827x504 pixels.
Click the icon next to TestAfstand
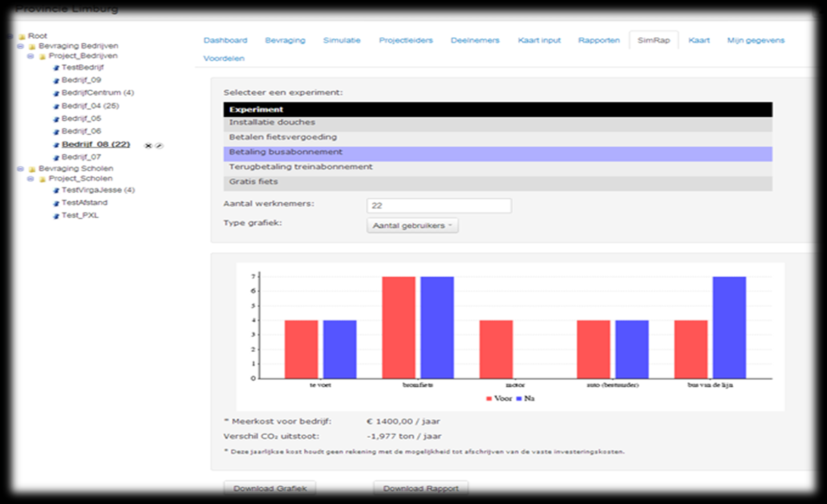point(57,203)
